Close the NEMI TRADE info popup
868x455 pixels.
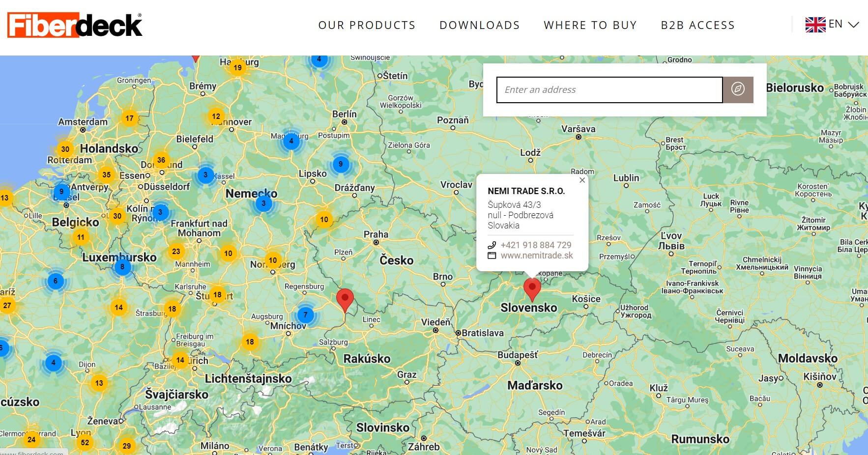pyautogui.click(x=582, y=180)
